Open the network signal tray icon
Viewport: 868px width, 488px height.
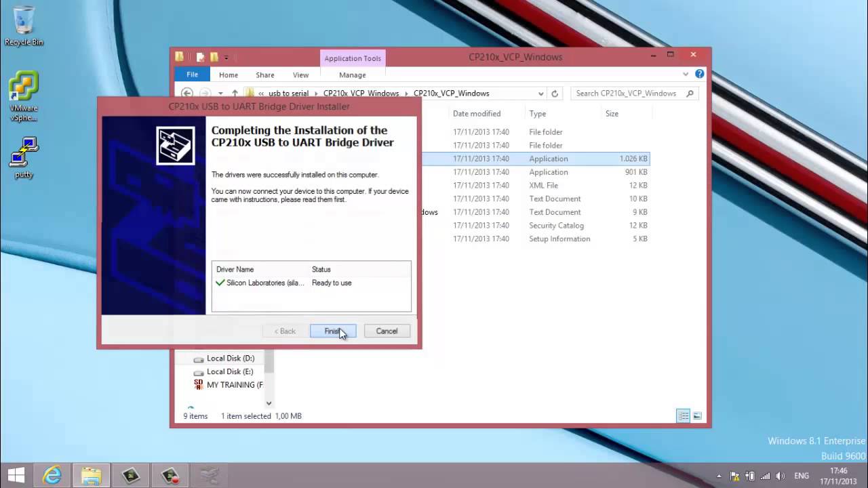(765, 476)
